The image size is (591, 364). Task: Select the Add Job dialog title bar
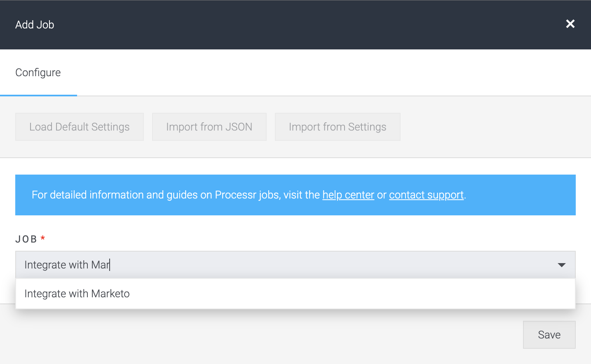(x=35, y=25)
